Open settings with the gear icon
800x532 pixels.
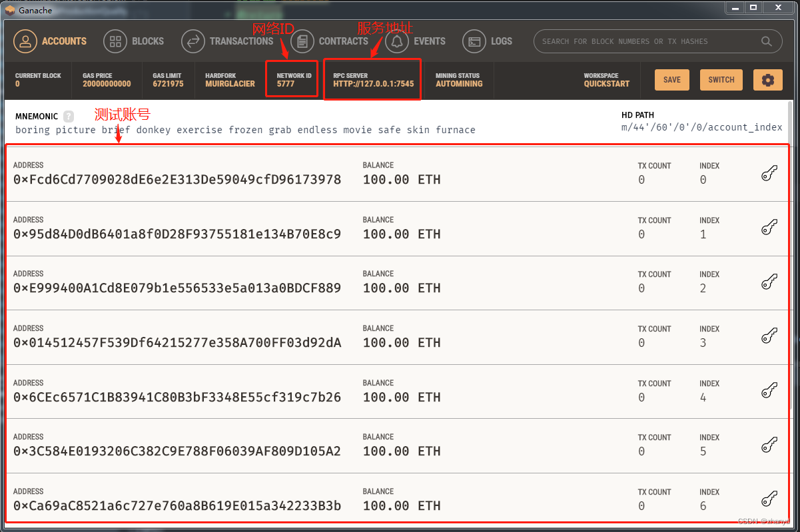tap(768, 80)
